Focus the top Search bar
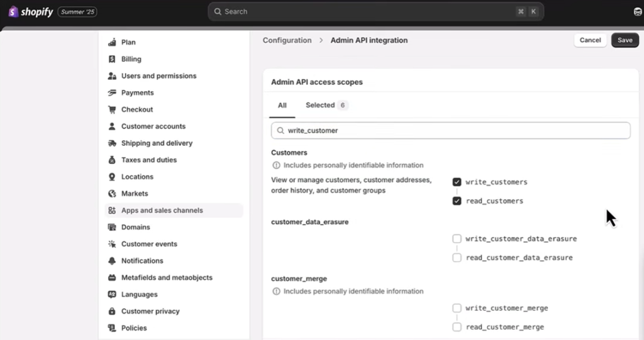Screen dimensions: 644x340 (x=376, y=12)
